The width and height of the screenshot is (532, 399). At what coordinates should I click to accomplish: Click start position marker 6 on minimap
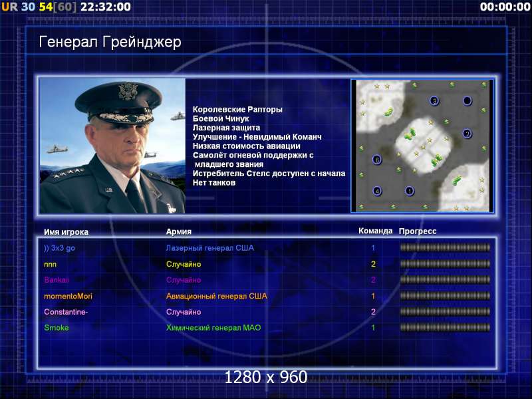[377, 160]
